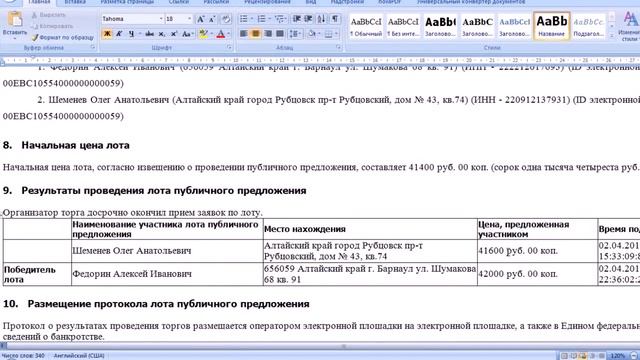Viewport: 640px width, 360px height.
Task: Open the Paragraph (Абзац) dialog launcher
Action: tap(338, 48)
